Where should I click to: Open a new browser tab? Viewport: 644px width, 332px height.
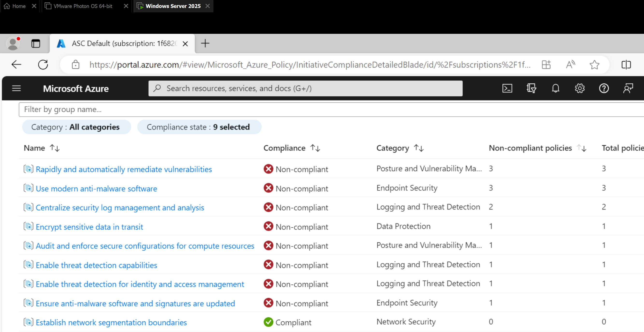pos(205,43)
